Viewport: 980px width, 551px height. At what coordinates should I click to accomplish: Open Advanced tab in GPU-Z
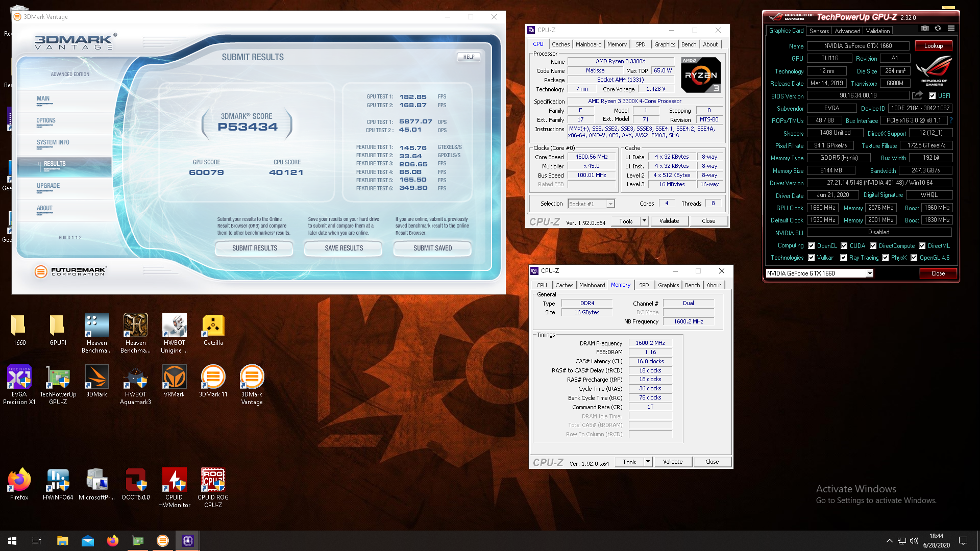847,31
